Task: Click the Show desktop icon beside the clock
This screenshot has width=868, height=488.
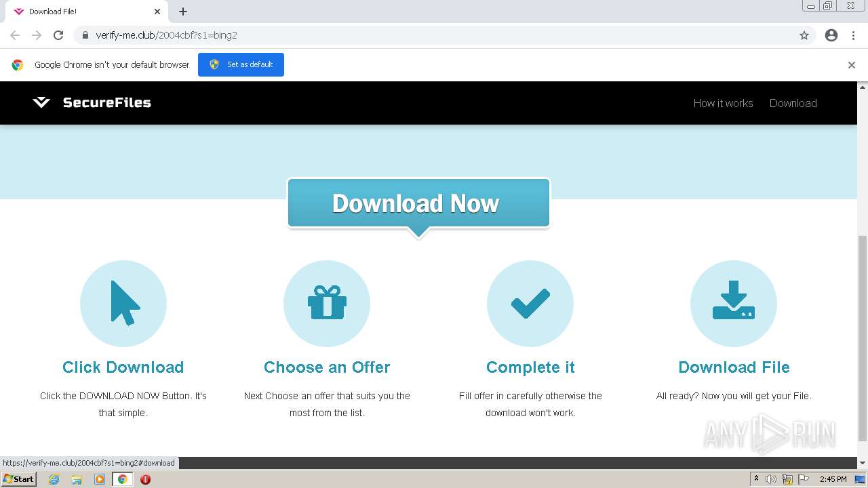Action: [859, 479]
